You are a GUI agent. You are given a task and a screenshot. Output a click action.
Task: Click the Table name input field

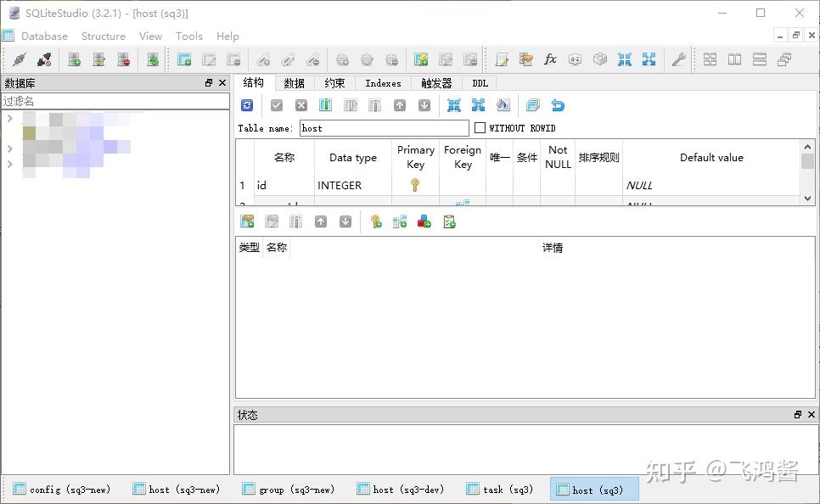coord(384,128)
